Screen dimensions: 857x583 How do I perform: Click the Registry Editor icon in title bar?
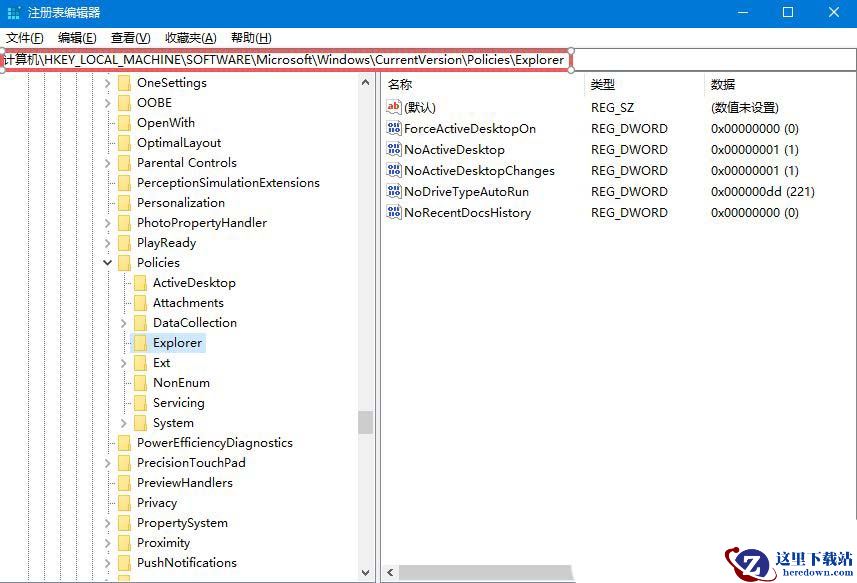pos(13,12)
